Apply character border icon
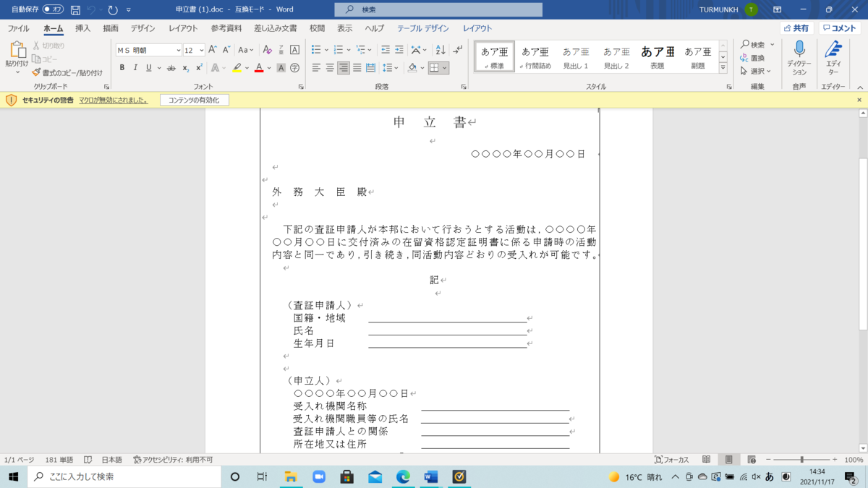 click(294, 50)
